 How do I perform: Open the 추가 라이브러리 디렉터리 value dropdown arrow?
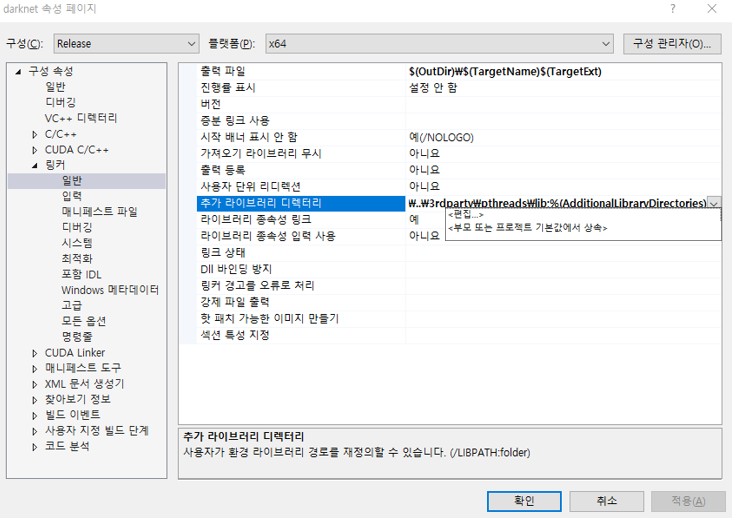(x=714, y=203)
